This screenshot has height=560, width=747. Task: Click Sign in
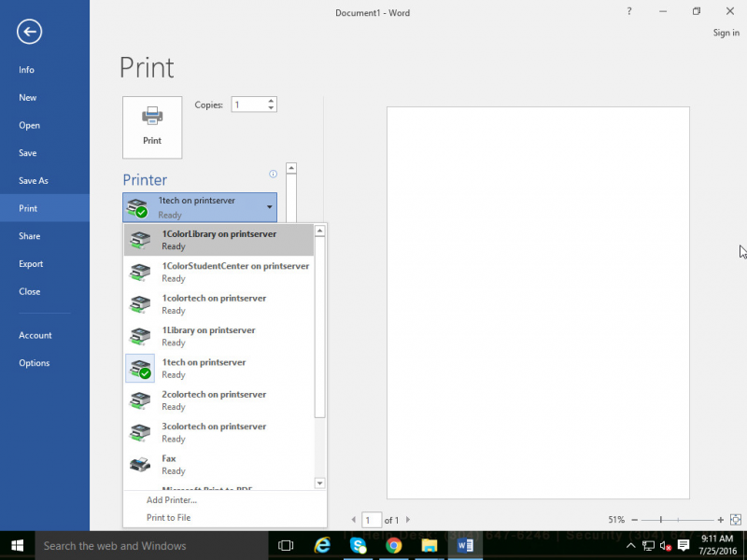point(726,33)
